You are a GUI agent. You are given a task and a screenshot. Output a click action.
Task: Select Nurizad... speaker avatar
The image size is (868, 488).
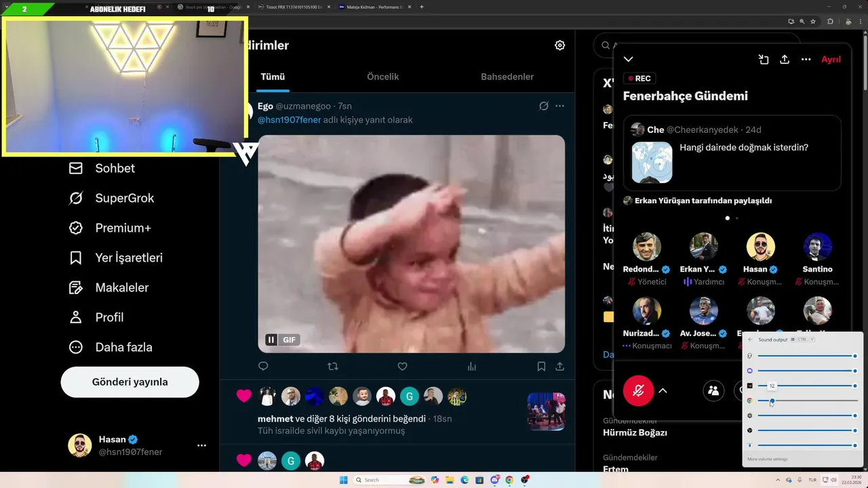tap(647, 311)
